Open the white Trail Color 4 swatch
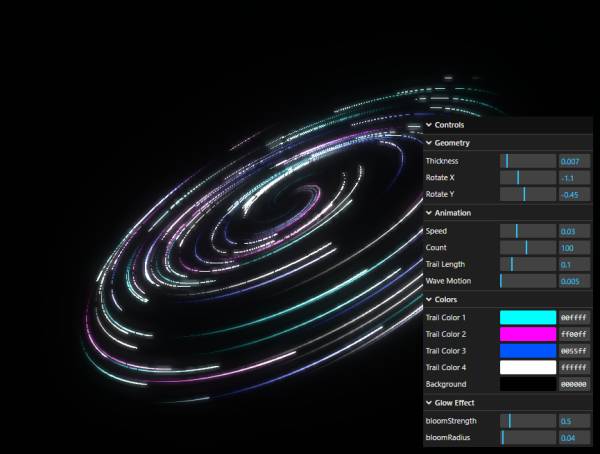Screen dimensions: 600x454 click(527, 368)
